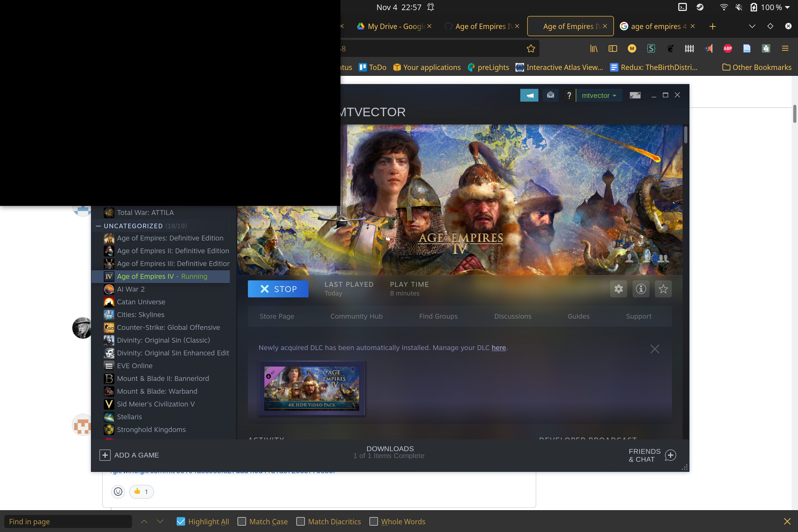Mark Age of Empires IV as favorite
Screen dimensions: 798x532
point(663,289)
